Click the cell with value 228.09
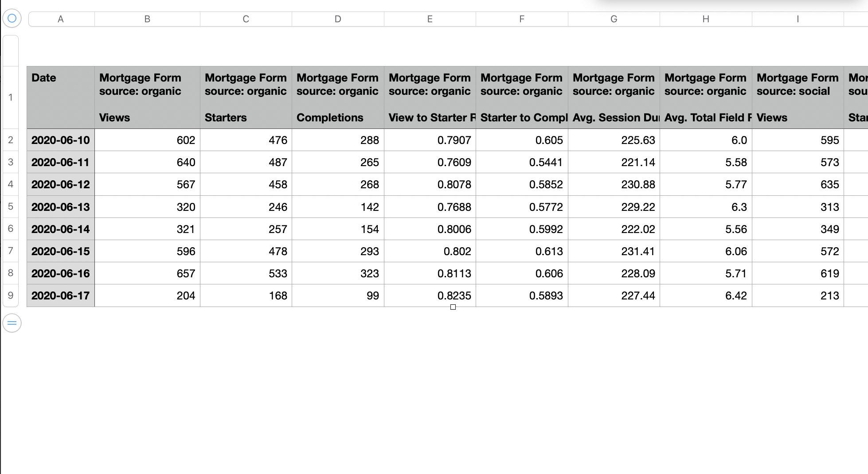This screenshot has height=474, width=868. click(614, 273)
